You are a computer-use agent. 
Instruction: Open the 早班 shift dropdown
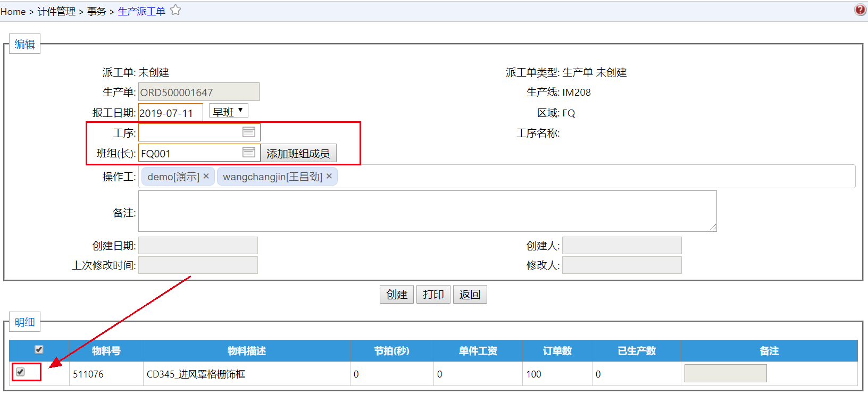[x=229, y=111]
